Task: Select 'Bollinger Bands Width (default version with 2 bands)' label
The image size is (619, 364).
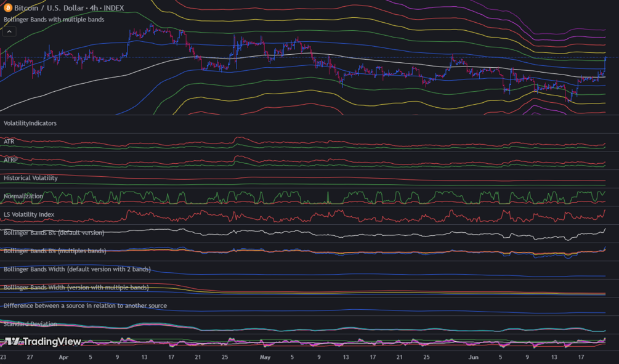Action: pos(78,269)
